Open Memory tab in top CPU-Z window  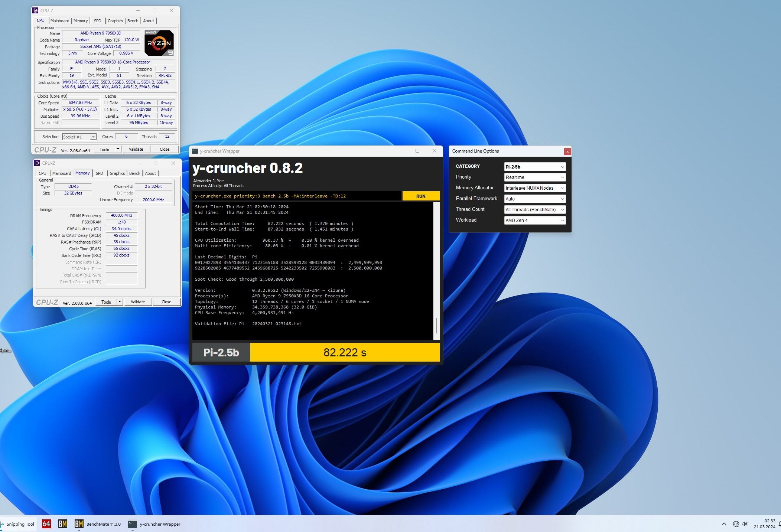(x=81, y=21)
